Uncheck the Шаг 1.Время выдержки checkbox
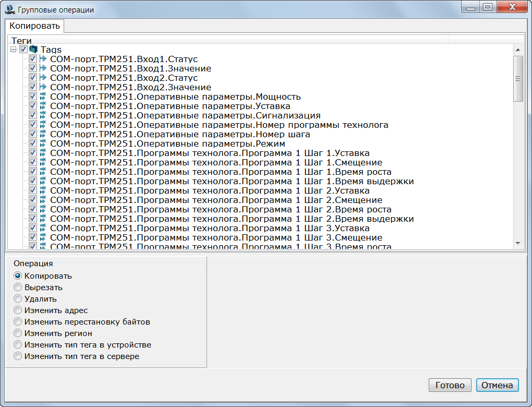The height and width of the screenshot is (407, 532). click(32, 181)
